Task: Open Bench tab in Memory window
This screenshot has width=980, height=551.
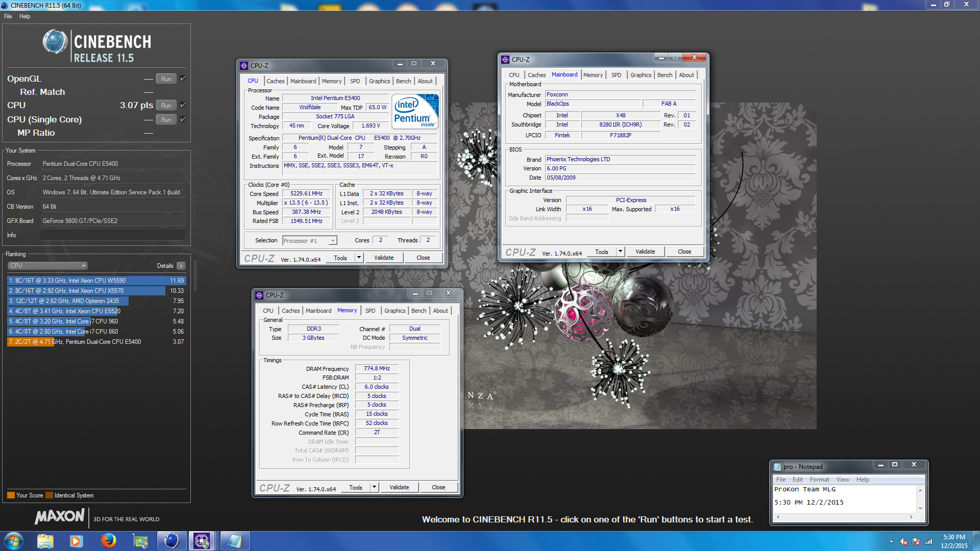Action: click(419, 311)
